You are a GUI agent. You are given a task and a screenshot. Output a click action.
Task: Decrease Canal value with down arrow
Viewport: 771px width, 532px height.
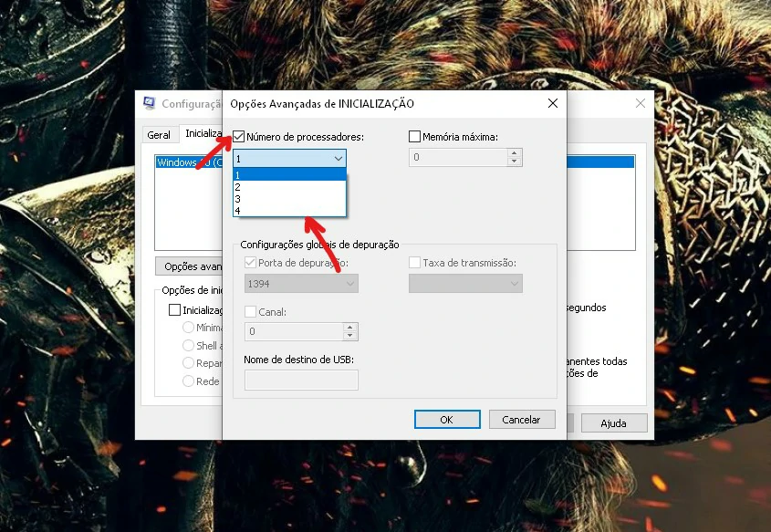click(349, 335)
